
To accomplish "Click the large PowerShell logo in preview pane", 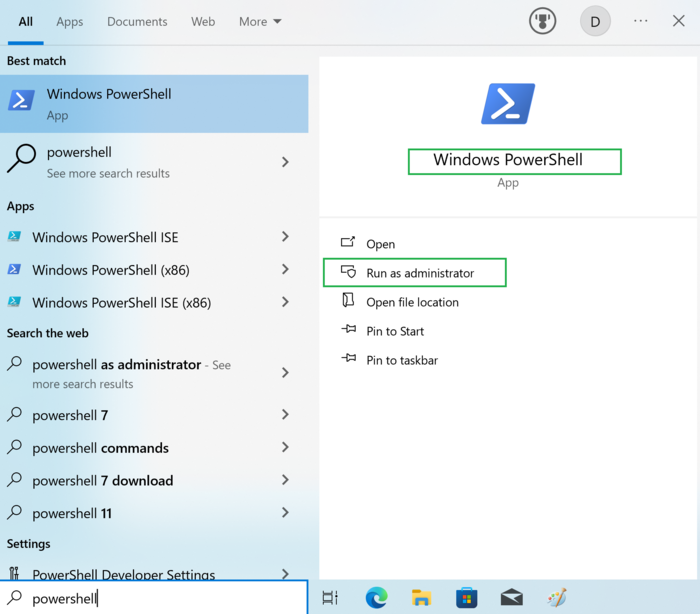I will [508, 104].
